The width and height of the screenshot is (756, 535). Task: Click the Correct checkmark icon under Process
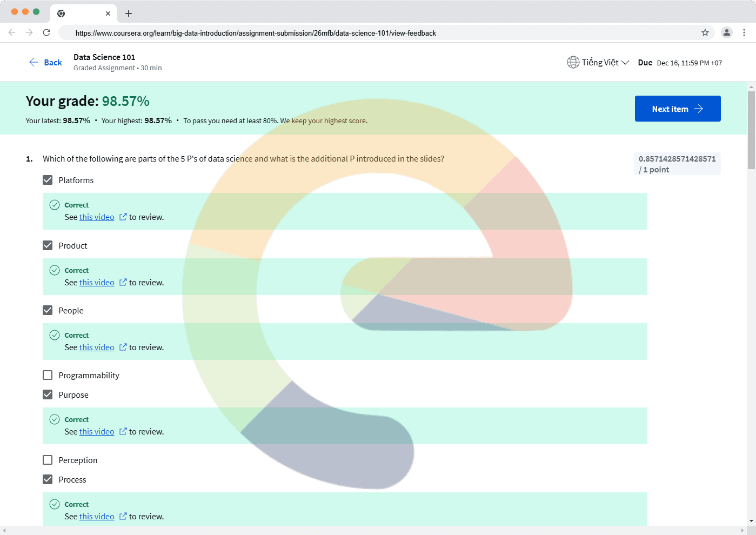(x=55, y=504)
